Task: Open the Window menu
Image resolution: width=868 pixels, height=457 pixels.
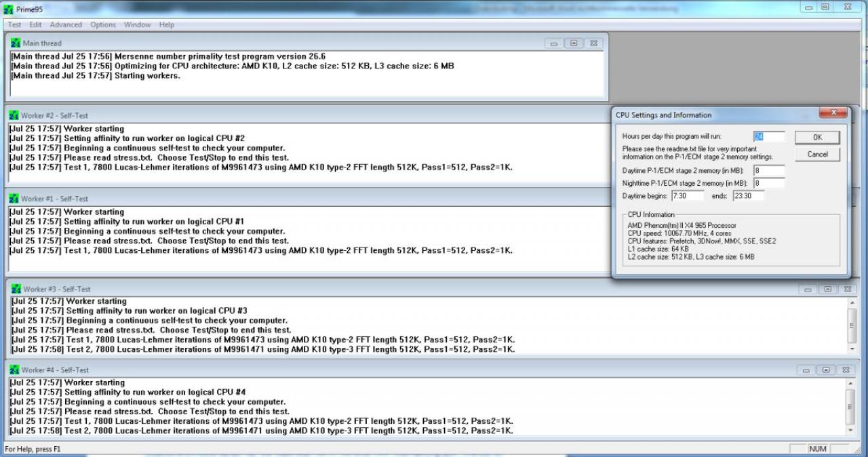Action: [x=137, y=24]
